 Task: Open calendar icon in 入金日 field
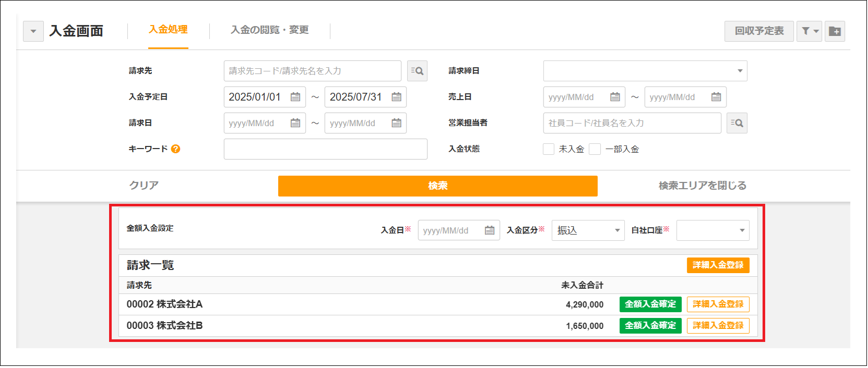coord(490,230)
